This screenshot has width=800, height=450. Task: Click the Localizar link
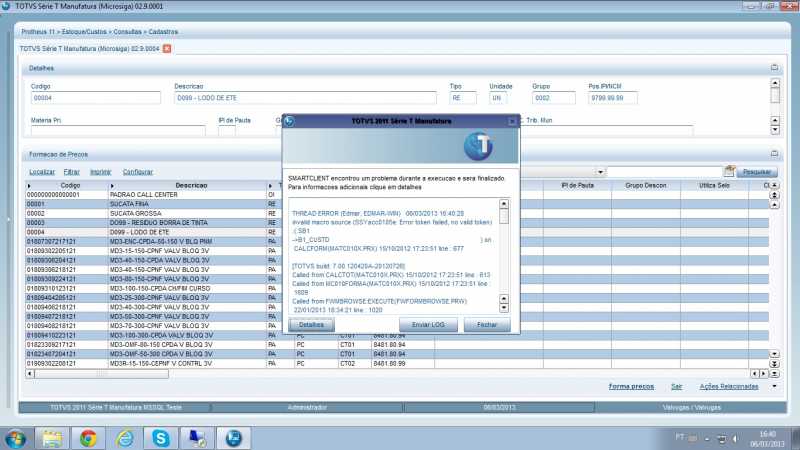point(42,172)
